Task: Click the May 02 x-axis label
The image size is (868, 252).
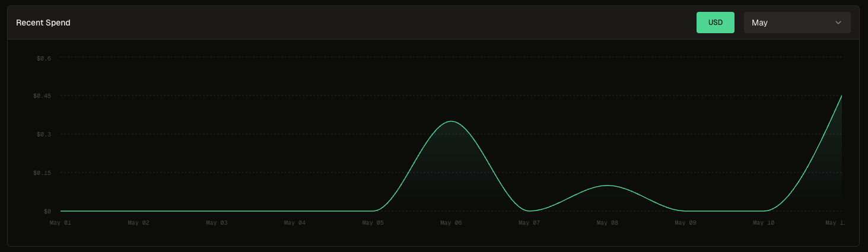Action: click(138, 223)
